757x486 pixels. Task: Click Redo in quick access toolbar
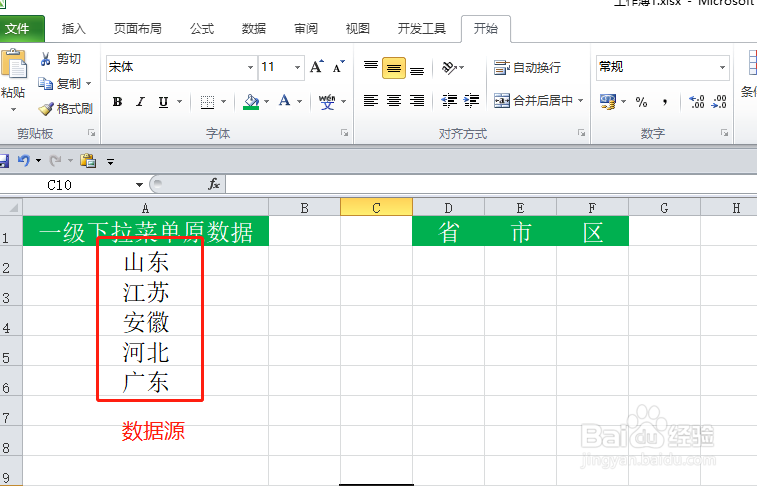point(56,160)
